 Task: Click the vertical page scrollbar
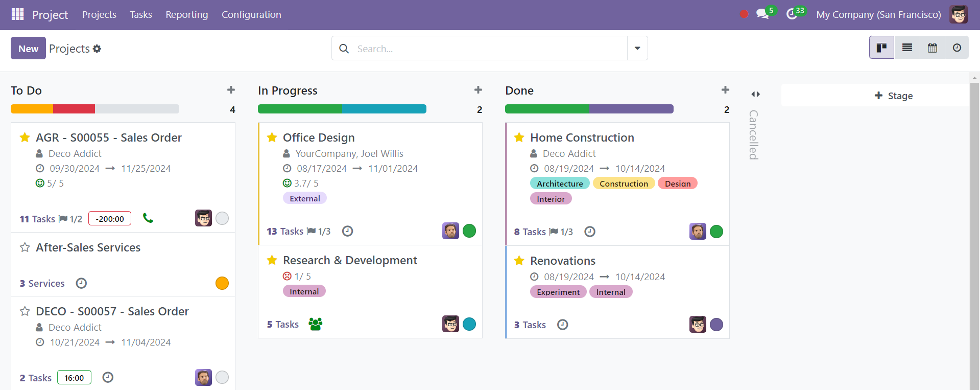(975, 235)
